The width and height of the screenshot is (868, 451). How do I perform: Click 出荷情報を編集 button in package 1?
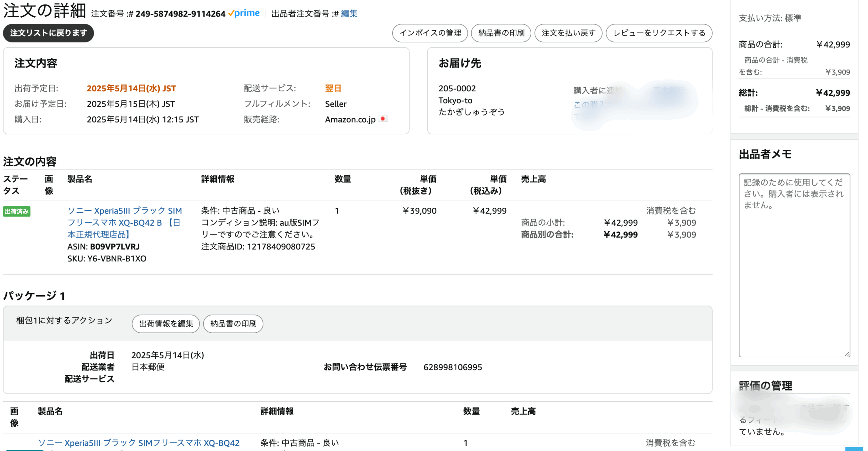point(166,323)
